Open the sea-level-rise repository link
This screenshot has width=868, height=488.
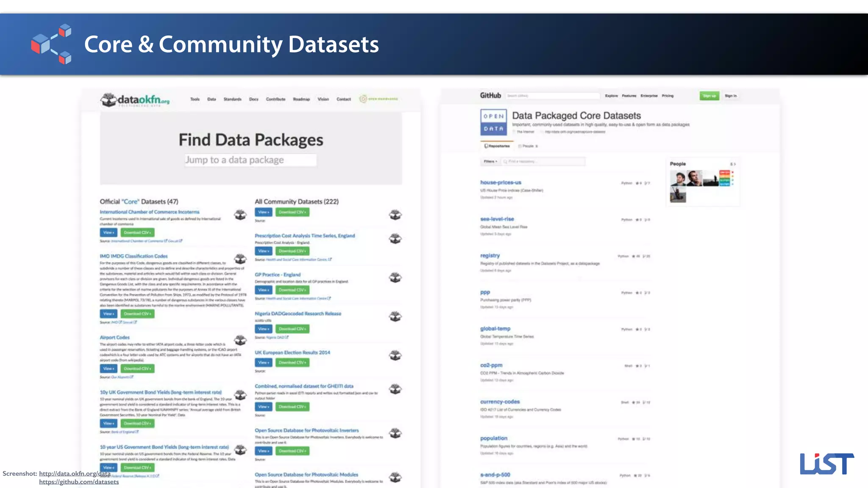click(497, 219)
